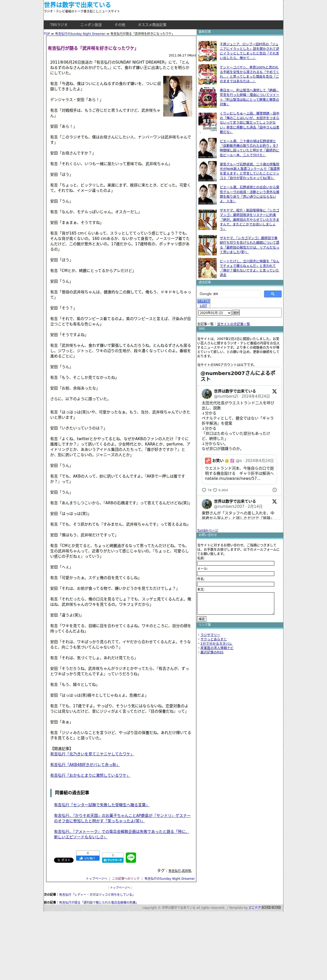
Task: Click avatar of the 2月14日 tweet
Action: (x=207, y=504)
